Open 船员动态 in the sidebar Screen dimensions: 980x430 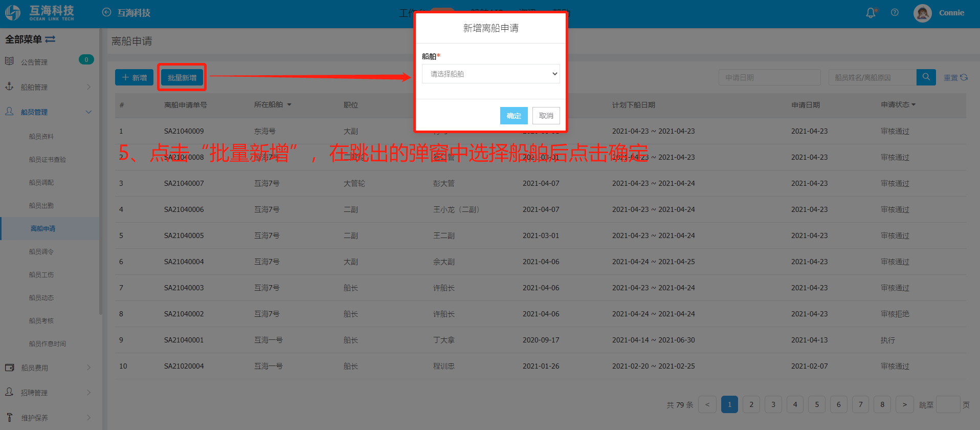41,298
